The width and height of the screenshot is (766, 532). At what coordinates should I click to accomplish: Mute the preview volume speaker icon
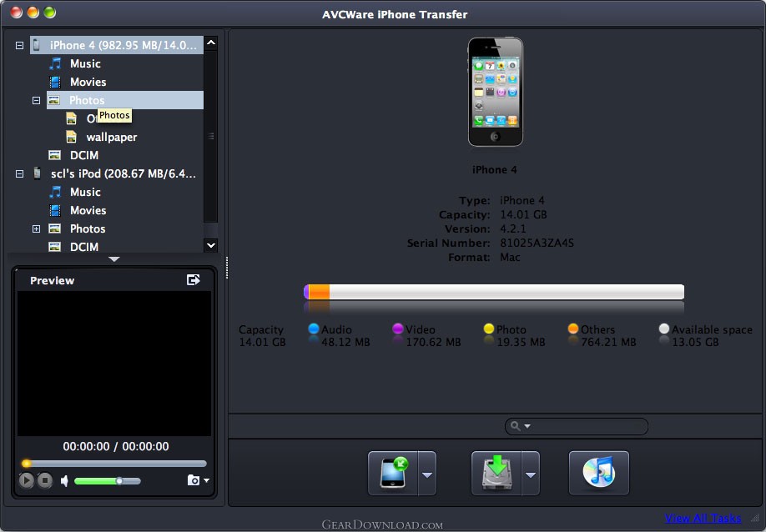64,481
